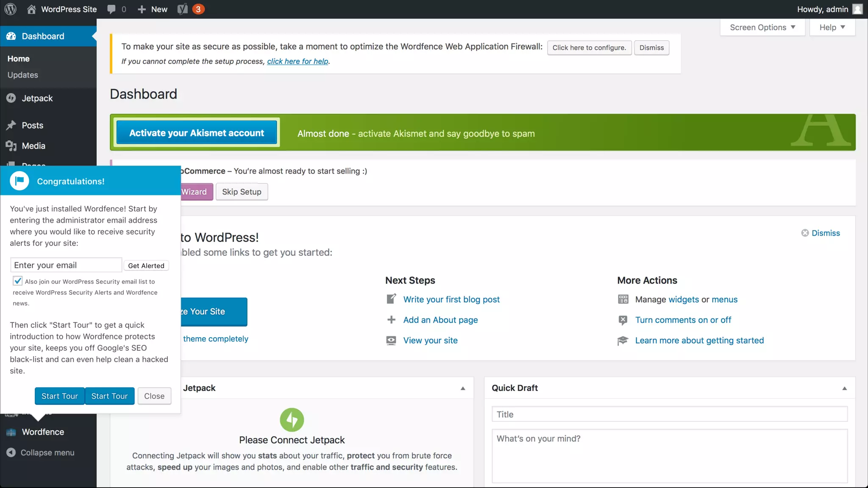Uncheck the WordPress Security email list checkbox
The width and height of the screenshot is (868, 488).
click(x=18, y=281)
